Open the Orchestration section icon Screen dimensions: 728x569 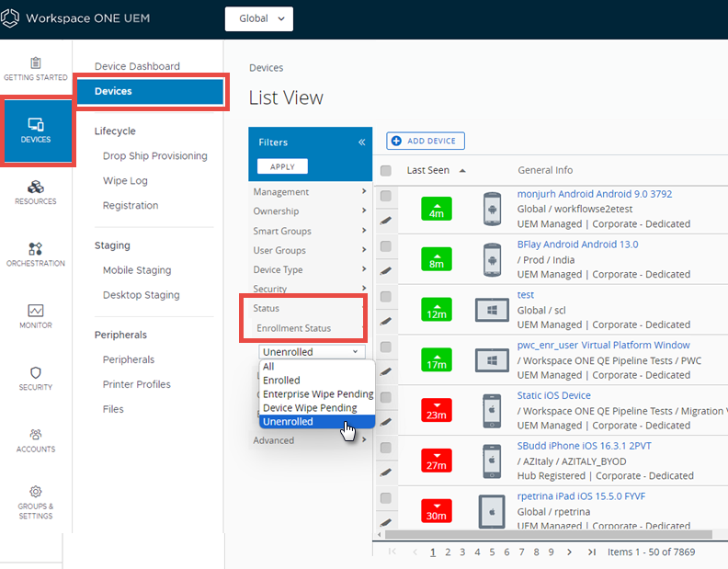36,248
